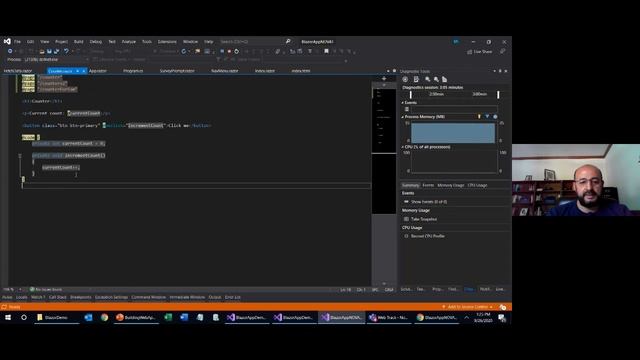Collapse the IncrementCount method outline

tap(20, 156)
